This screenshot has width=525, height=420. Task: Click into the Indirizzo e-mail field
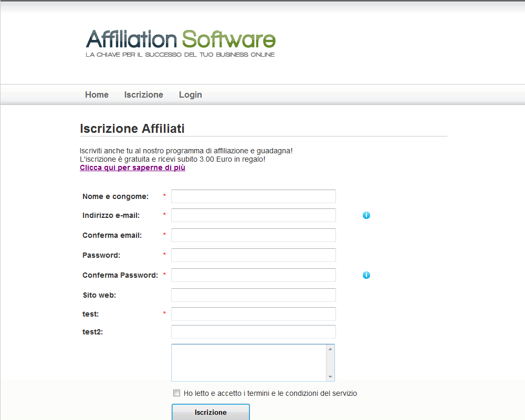(x=253, y=215)
